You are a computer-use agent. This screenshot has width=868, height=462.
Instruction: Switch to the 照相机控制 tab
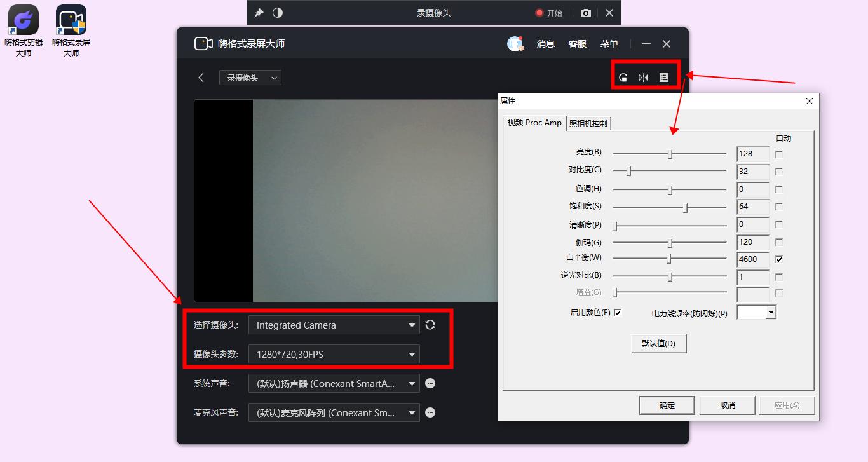[588, 123]
